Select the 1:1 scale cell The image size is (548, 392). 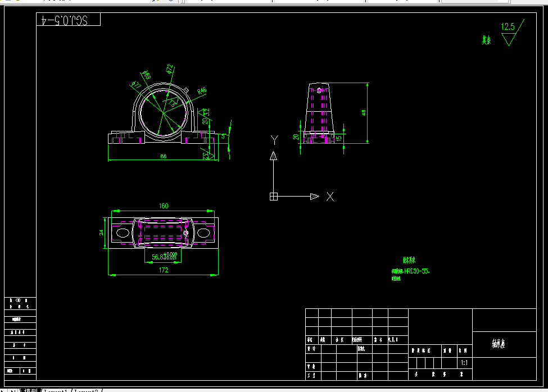pyautogui.click(x=464, y=363)
